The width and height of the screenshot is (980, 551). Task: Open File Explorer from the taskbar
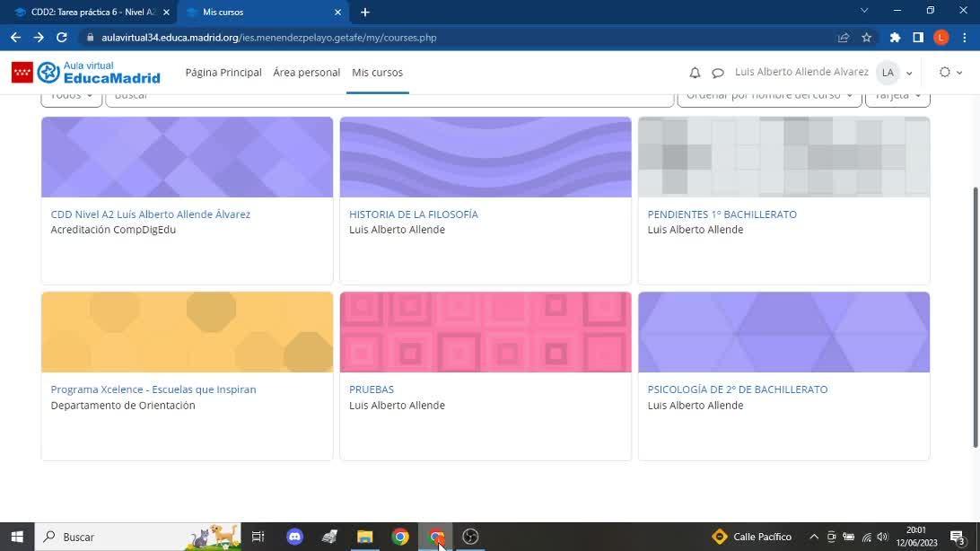pyautogui.click(x=364, y=537)
